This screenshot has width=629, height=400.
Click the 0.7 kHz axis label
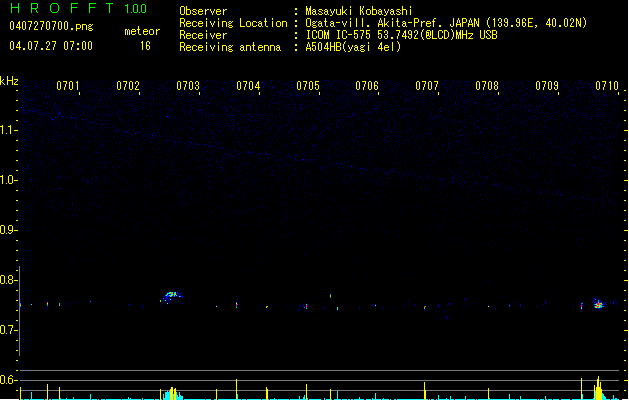click(x=8, y=330)
